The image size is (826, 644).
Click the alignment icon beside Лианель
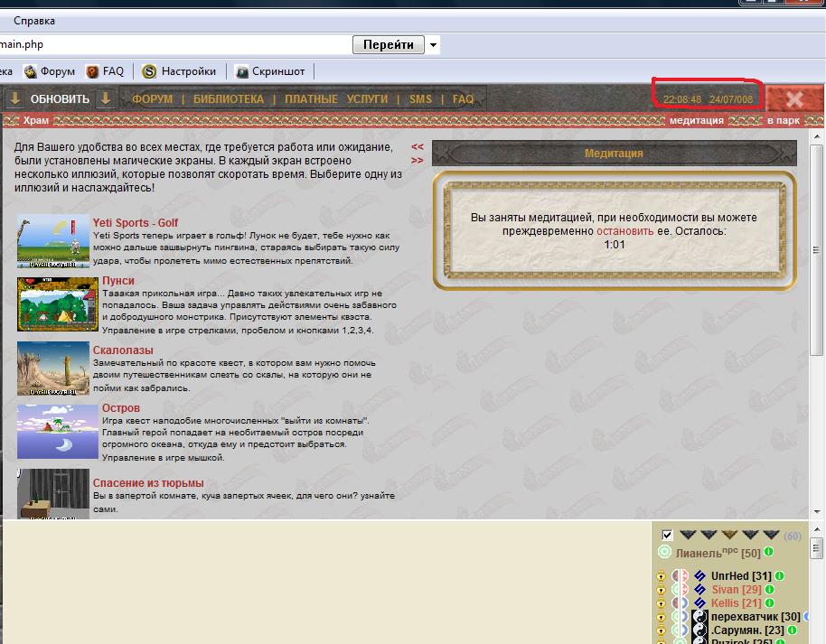pyautogui.click(x=665, y=552)
